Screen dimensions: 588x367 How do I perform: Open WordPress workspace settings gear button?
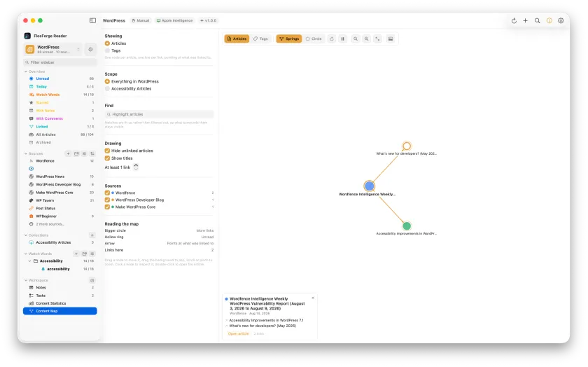(90, 49)
